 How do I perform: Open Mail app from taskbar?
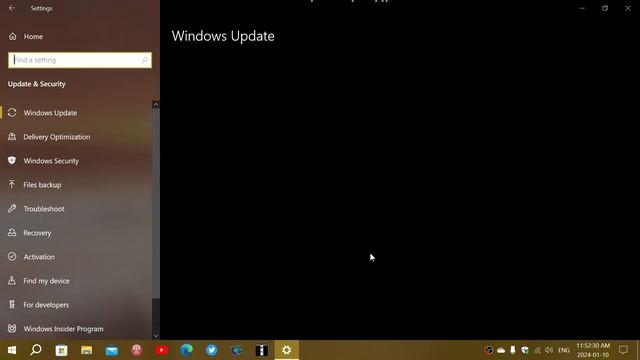pyautogui.click(x=111, y=350)
